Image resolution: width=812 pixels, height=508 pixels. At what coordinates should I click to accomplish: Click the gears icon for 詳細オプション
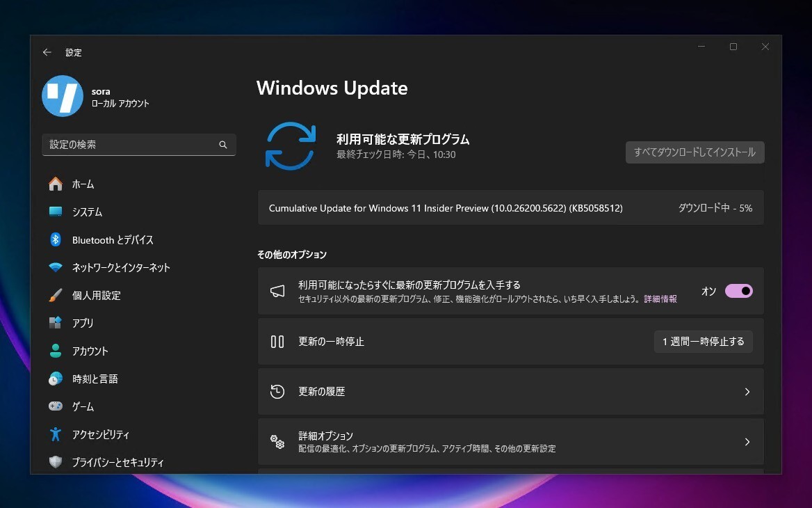(x=277, y=442)
